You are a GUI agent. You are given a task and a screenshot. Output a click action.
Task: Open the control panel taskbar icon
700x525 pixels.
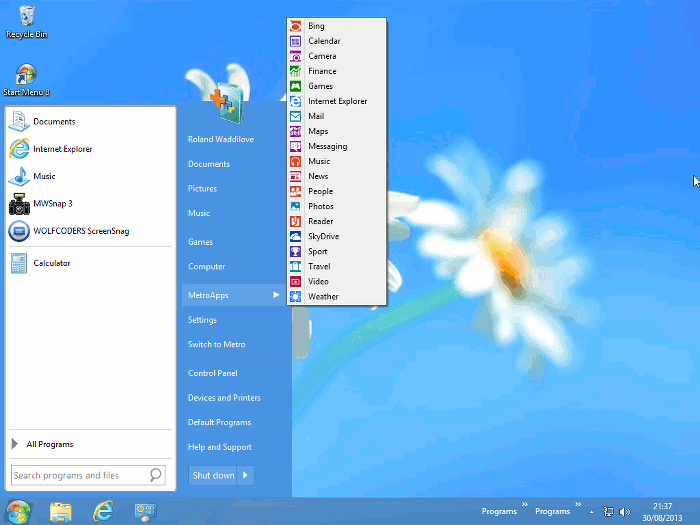(x=146, y=512)
